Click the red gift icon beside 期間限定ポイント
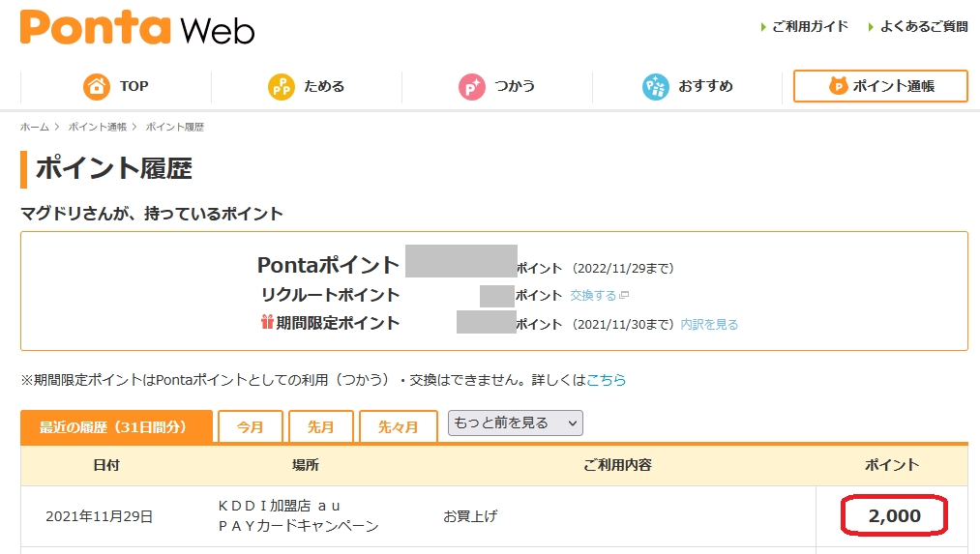 (x=267, y=323)
